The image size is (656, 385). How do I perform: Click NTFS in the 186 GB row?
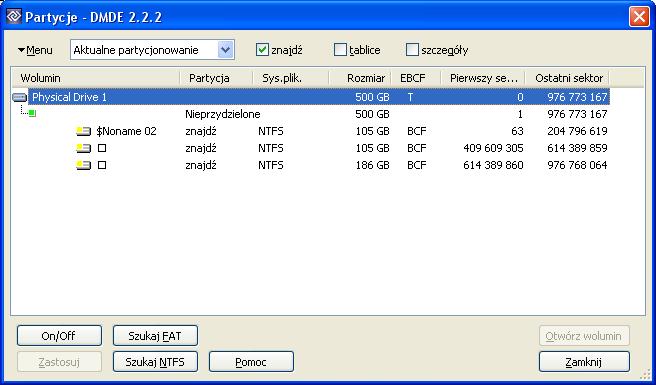271,165
